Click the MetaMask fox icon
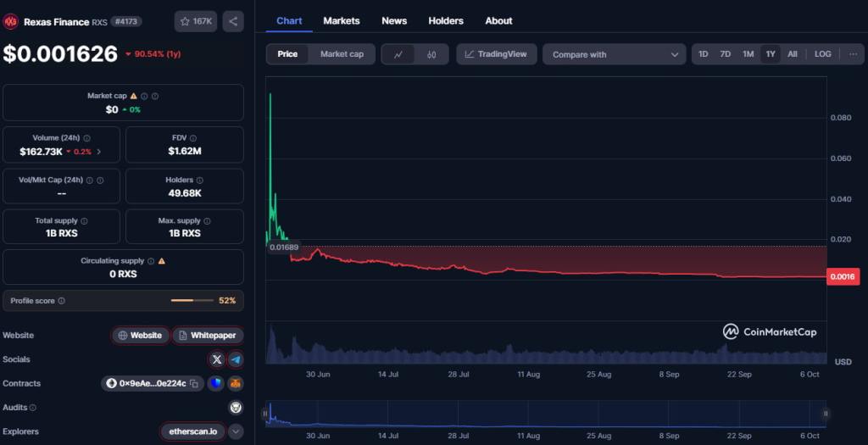The image size is (868, 445). pyautogui.click(x=236, y=383)
